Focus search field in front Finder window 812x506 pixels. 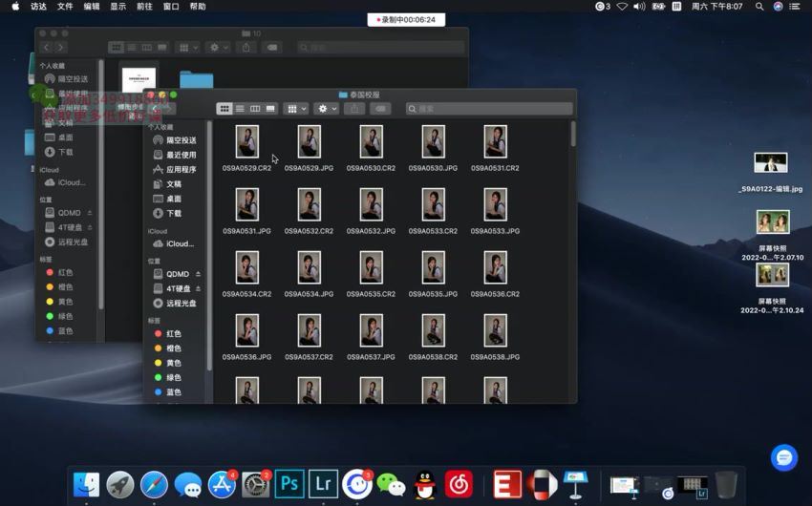[x=489, y=109]
